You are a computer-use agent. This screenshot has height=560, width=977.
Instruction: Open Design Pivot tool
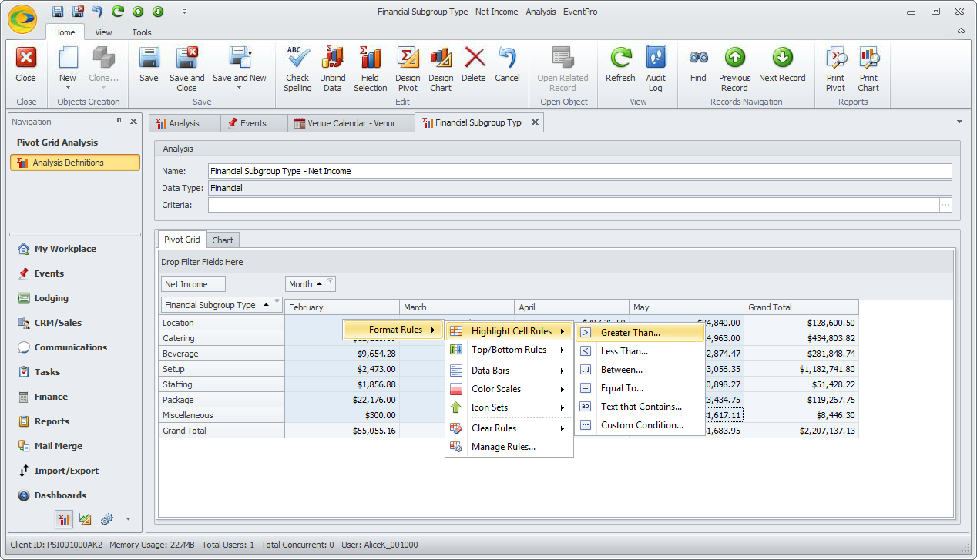[x=408, y=68]
